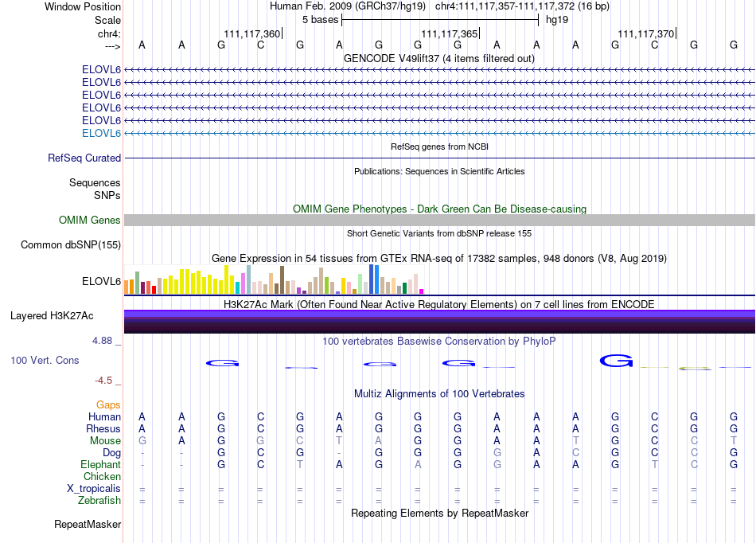Screen dimensions: 756x543
Task: Click the ELOVL6 label beside GTEx bar chart
Action: click(101, 281)
